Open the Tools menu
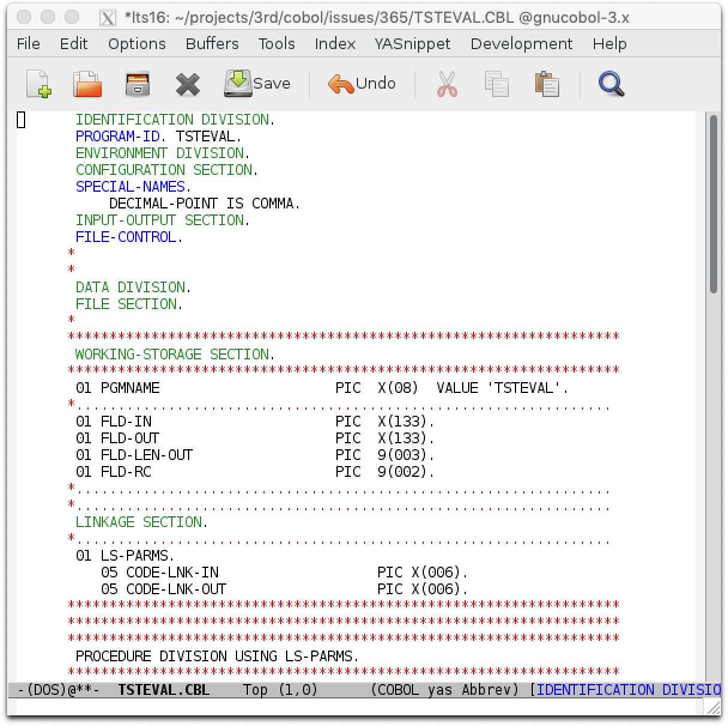 point(276,43)
